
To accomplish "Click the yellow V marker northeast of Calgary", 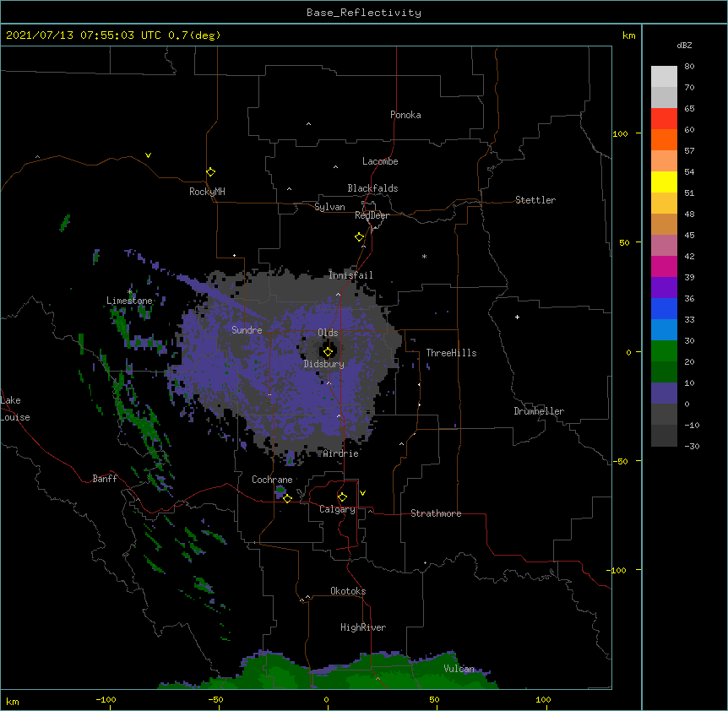I will (362, 493).
